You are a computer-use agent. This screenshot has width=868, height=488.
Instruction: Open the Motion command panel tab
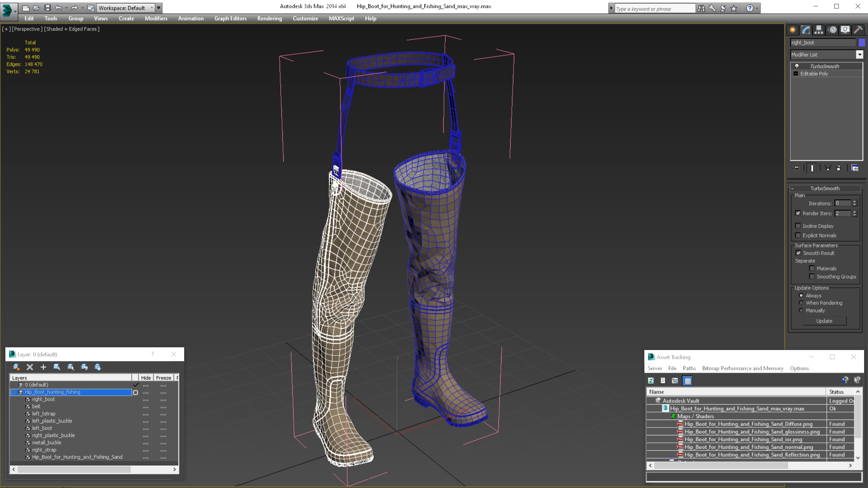coord(832,30)
